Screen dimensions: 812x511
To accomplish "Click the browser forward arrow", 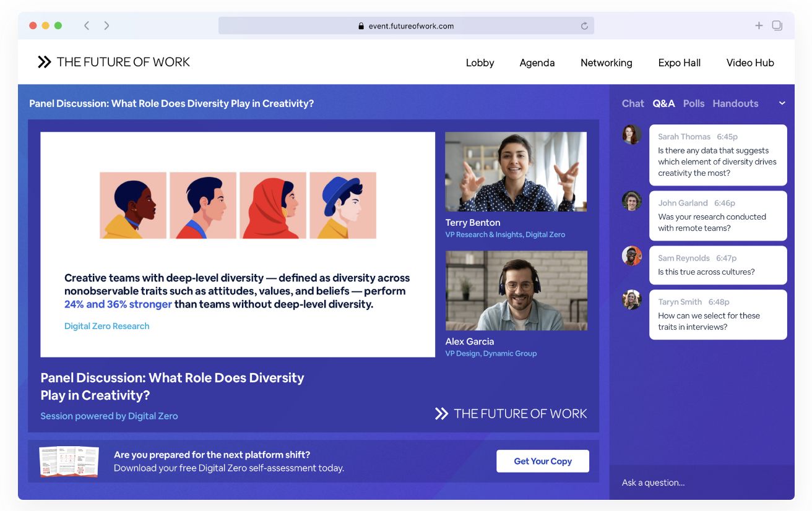I will [106, 25].
